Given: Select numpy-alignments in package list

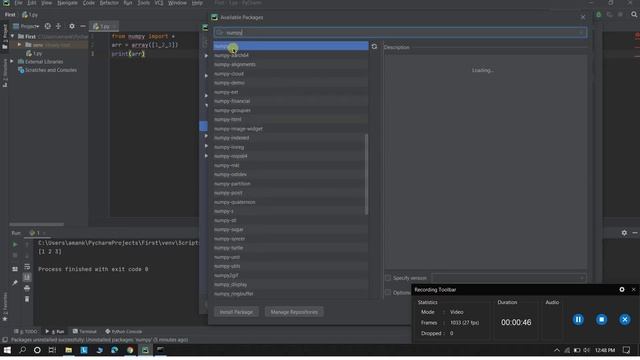Looking at the screenshot, I should (291, 64).
